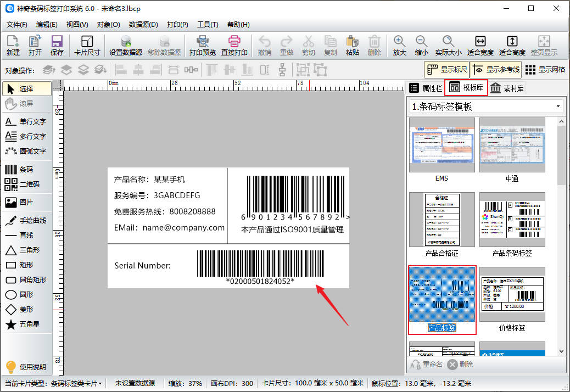The image size is (570, 392).
Task: Select the 圆角矩形 rounded rectangle tool
Action: 26,280
